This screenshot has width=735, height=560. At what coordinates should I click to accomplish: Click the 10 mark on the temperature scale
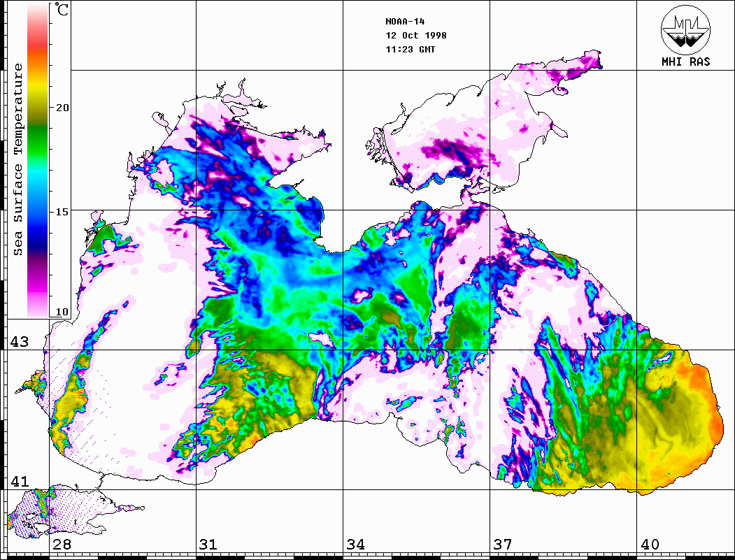click(63, 312)
